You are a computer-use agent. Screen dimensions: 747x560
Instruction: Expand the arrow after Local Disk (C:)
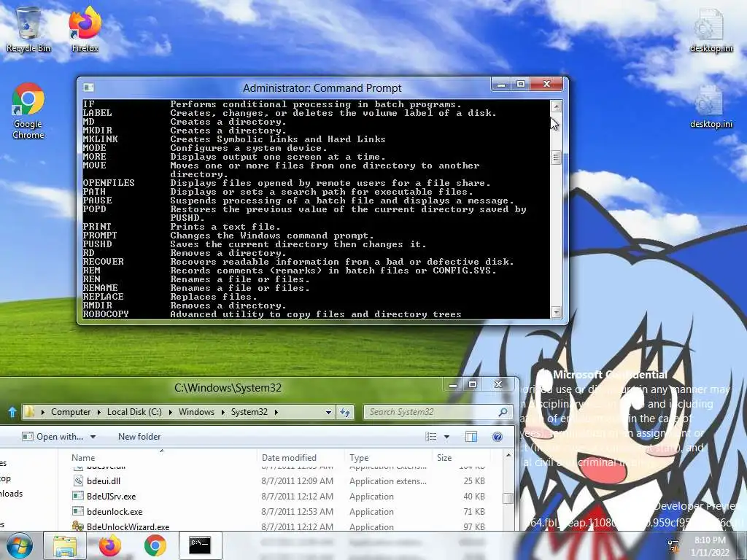(x=170, y=412)
